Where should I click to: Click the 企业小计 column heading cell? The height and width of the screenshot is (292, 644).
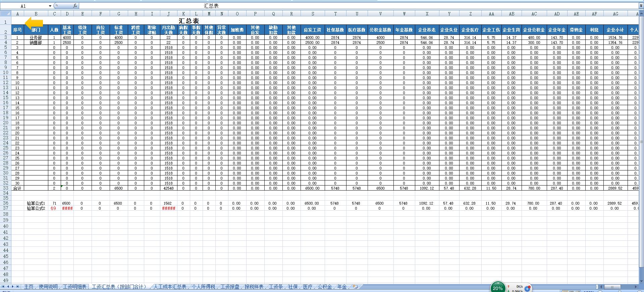[x=615, y=30]
